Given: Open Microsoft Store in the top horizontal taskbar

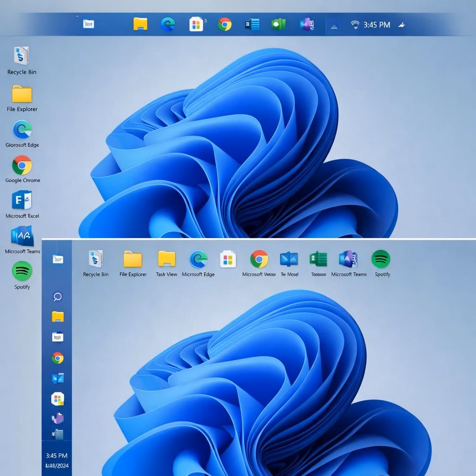Looking at the screenshot, I should pyautogui.click(x=197, y=24).
